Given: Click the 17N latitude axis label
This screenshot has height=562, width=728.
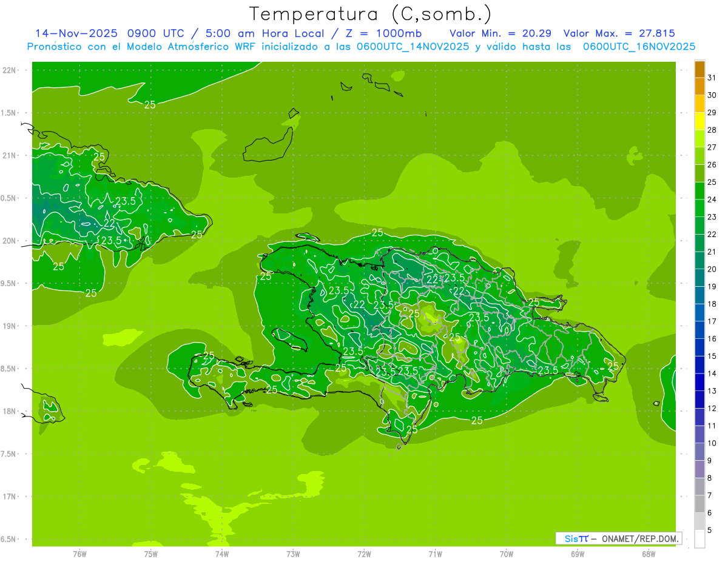Looking at the screenshot, I should [x=9, y=497].
